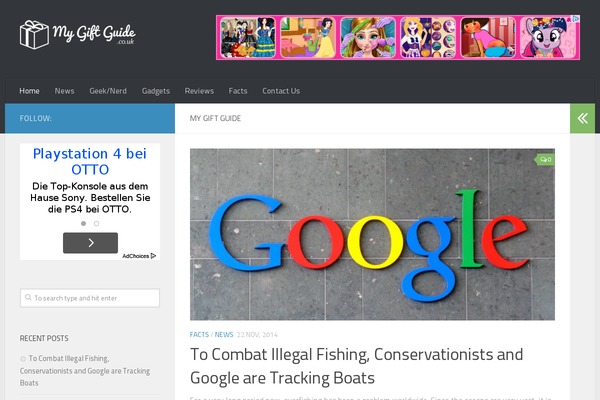This screenshot has height=400, width=600.
Task: Select second carousel dot in OTTO ad
Action: 96,223
